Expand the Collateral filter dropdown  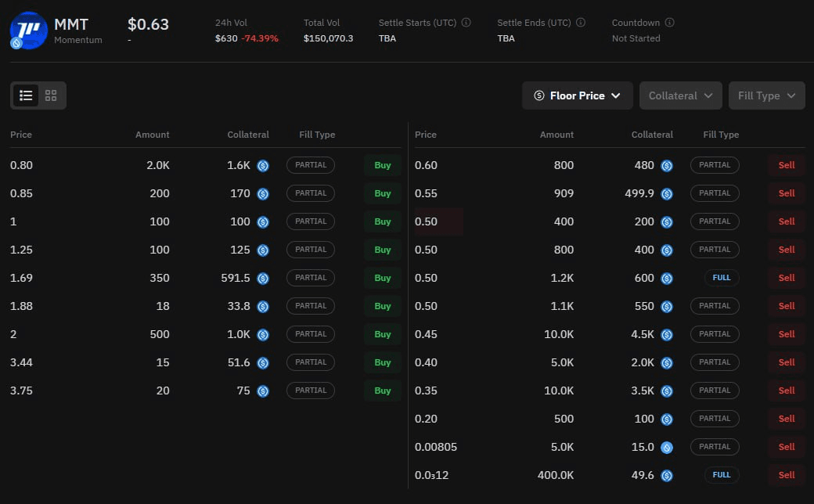(680, 95)
